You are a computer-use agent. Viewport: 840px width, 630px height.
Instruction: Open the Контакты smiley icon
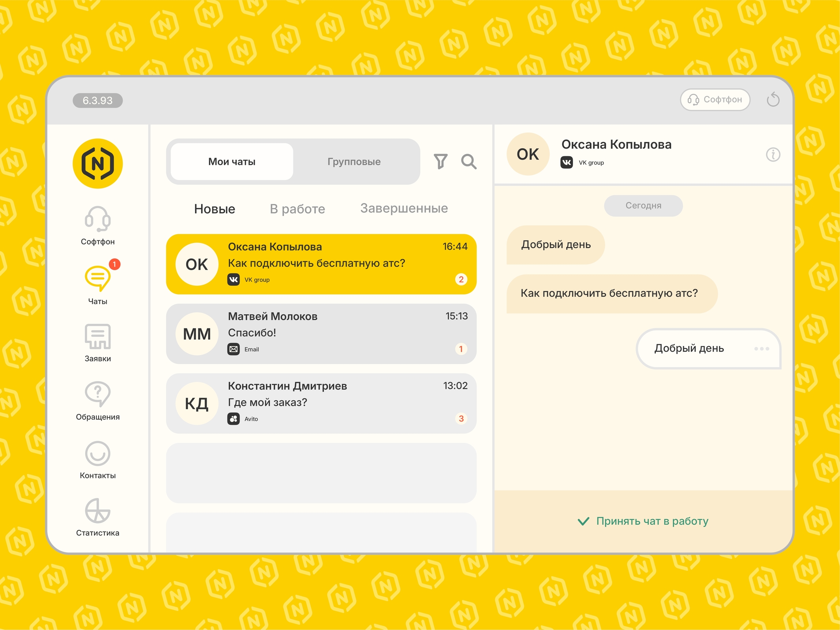coord(98,453)
